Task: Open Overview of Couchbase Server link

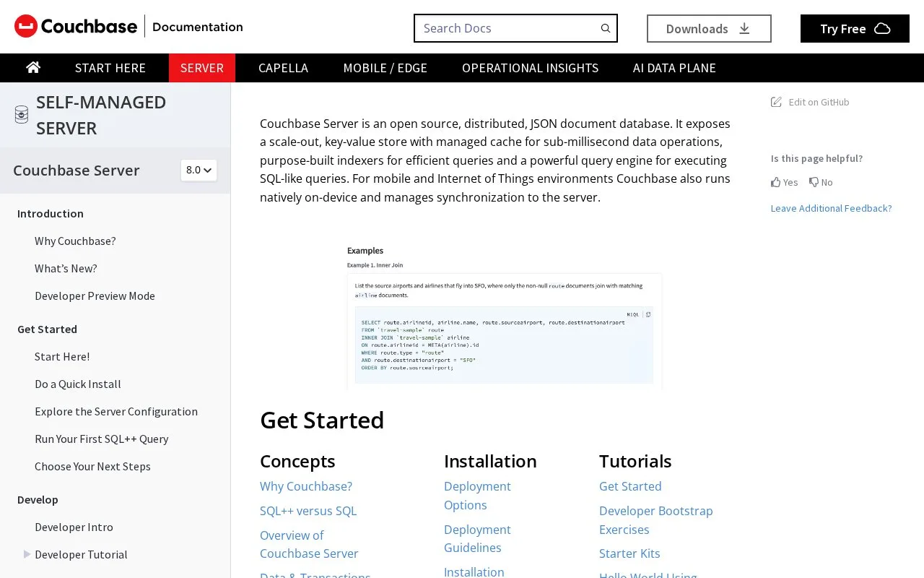Action: (x=309, y=544)
